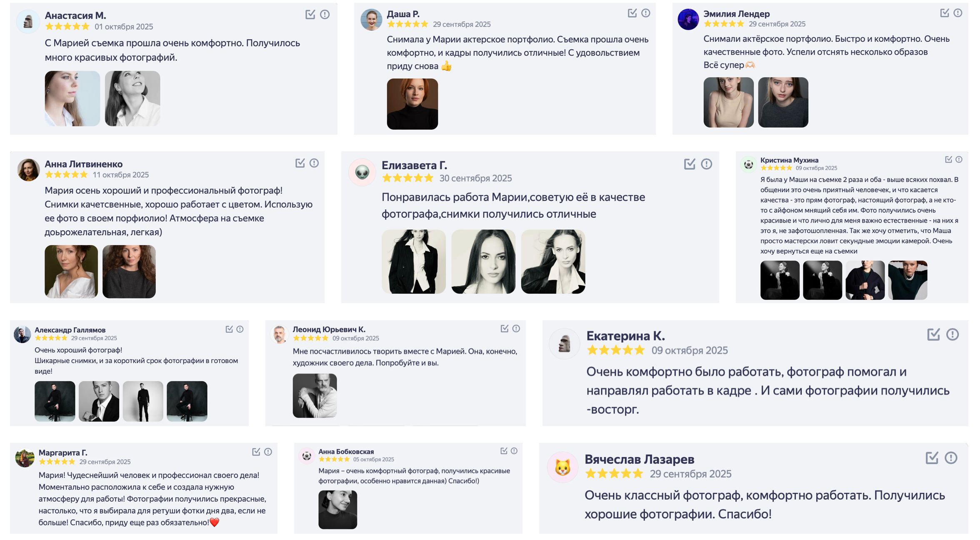Open reviewer profile Кристина Мухина
The height and width of the screenshot is (540, 980).
[789, 160]
